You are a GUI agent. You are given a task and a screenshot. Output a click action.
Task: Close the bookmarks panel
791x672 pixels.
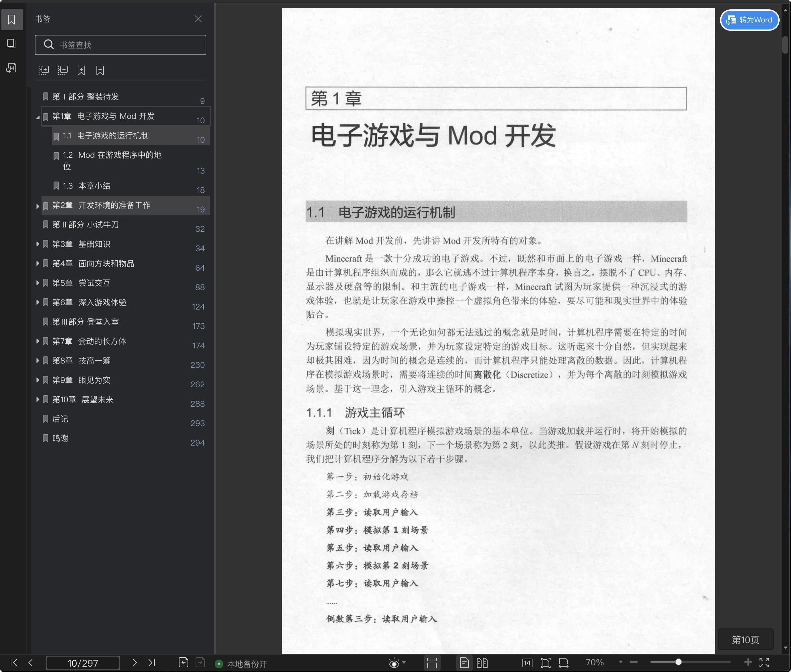(x=198, y=19)
